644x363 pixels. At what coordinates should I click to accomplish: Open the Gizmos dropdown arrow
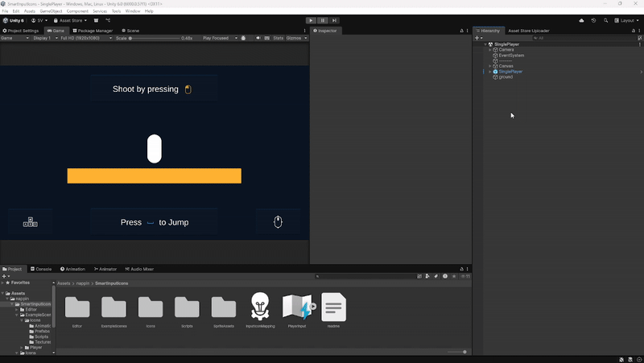pos(305,38)
